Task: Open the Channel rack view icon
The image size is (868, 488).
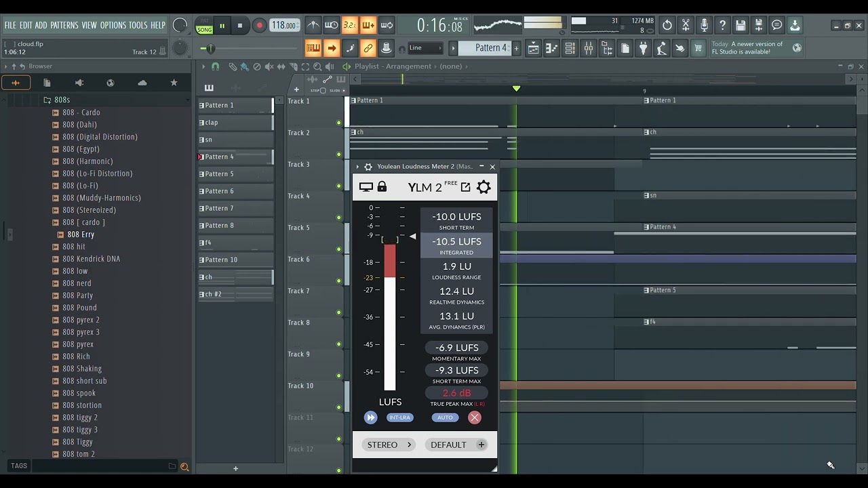Action: 570,48
